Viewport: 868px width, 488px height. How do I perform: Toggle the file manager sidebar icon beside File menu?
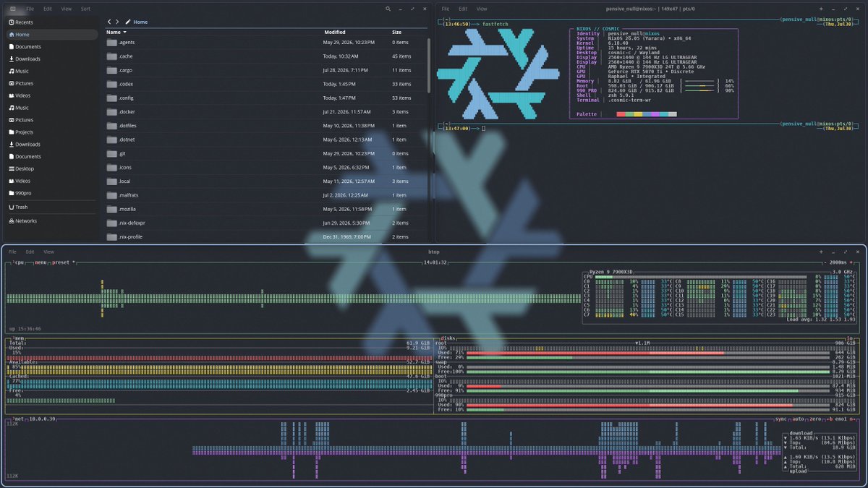coord(12,9)
